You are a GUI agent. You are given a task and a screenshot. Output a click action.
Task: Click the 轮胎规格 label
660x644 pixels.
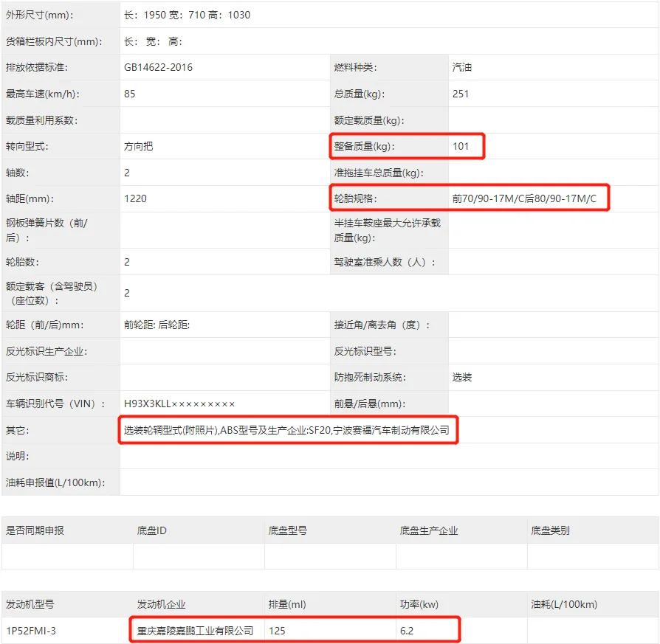(x=355, y=198)
